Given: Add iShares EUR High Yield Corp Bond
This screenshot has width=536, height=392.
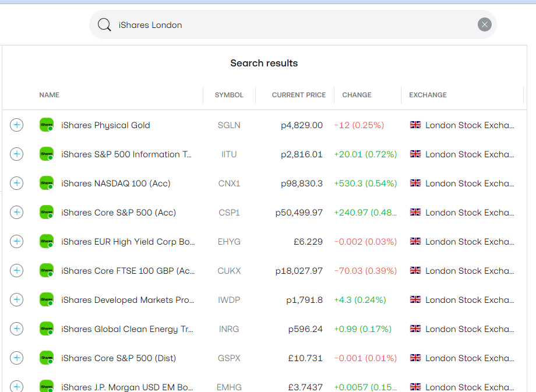Looking at the screenshot, I should [x=17, y=241].
